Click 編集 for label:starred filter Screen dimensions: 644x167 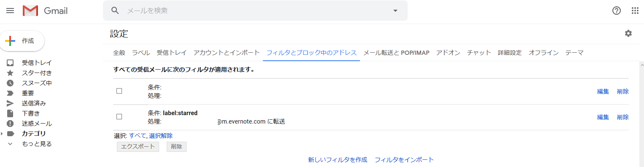pos(603,117)
